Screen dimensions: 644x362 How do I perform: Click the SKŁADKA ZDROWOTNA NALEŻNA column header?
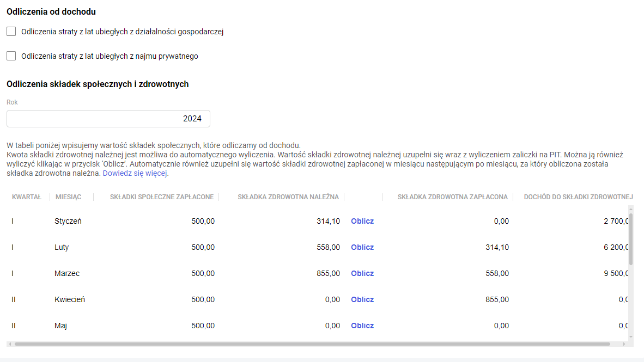tap(288, 197)
